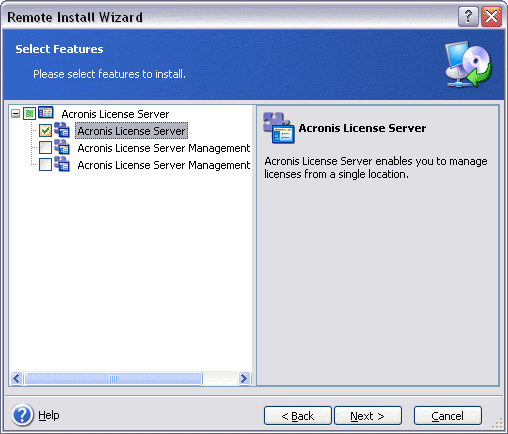Screen dimensions: 508x434
Task: Click the 'Please select features to install.' text
Action: point(109,74)
